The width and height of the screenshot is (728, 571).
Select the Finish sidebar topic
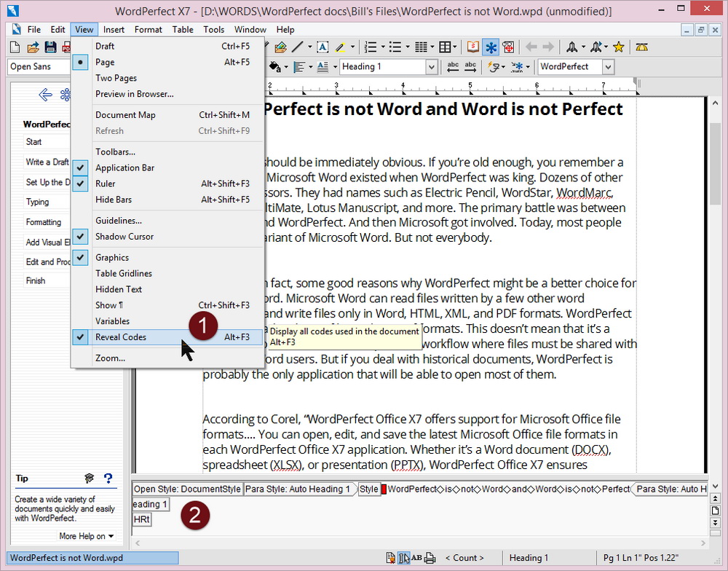pos(36,280)
